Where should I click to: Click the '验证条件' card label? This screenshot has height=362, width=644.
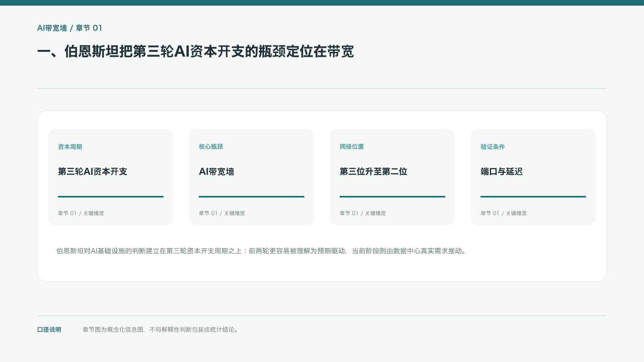pyautogui.click(x=493, y=147)
